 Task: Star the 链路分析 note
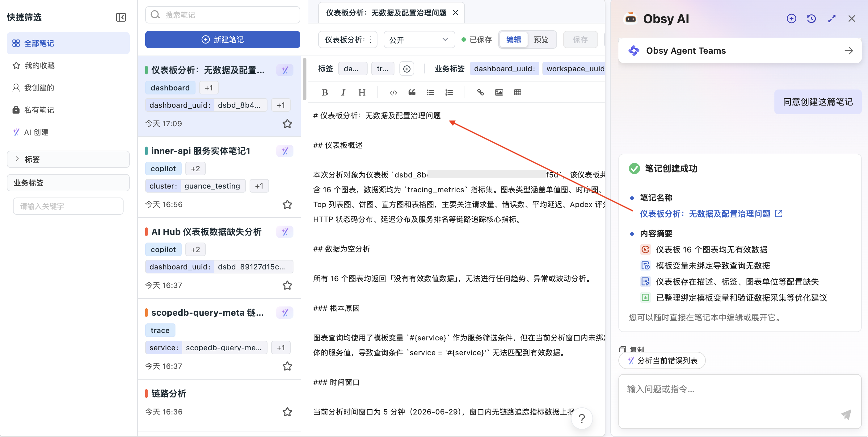tap(287, 412)
